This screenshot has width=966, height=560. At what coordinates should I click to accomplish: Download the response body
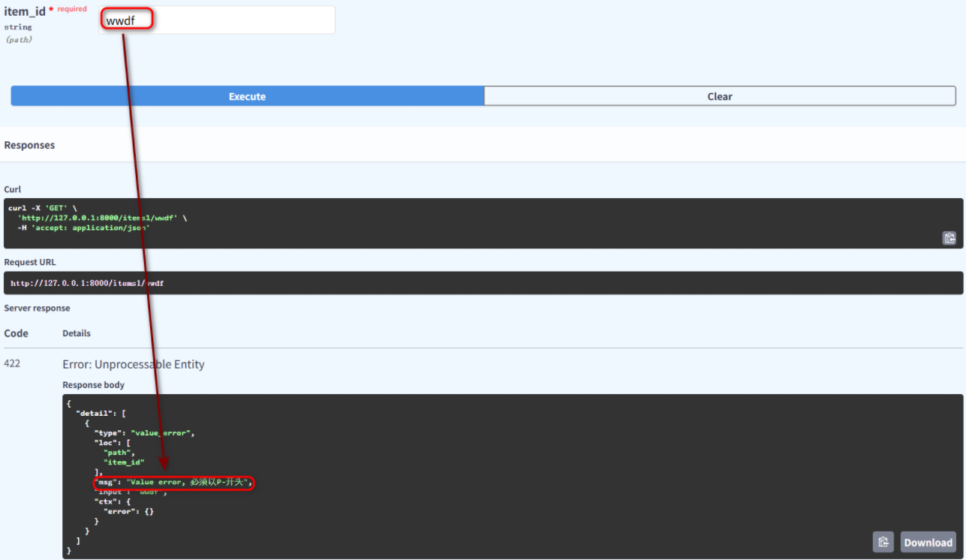[x=928, y=542]
